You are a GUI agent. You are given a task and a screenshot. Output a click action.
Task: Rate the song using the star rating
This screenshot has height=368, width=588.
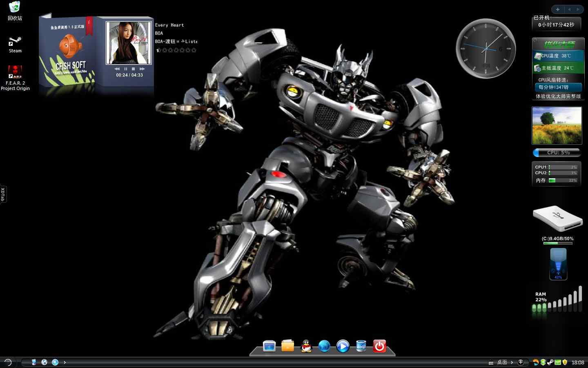(176, 50)
